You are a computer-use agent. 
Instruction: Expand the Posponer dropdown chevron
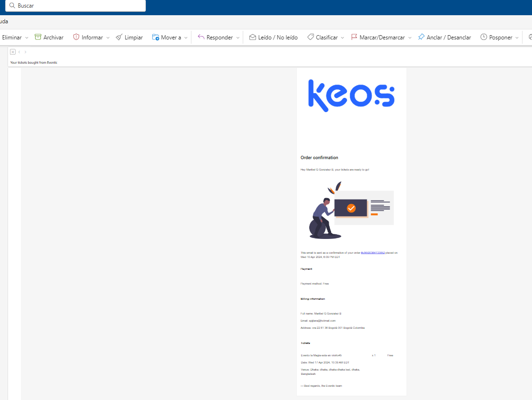pos(517,38)
